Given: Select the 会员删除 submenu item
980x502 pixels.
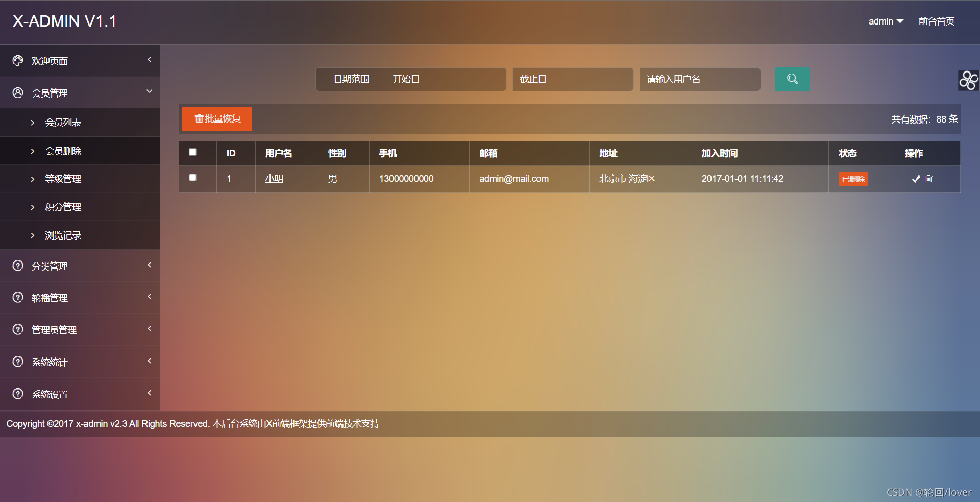Looking at the screenshot, I should coord(80,151).
